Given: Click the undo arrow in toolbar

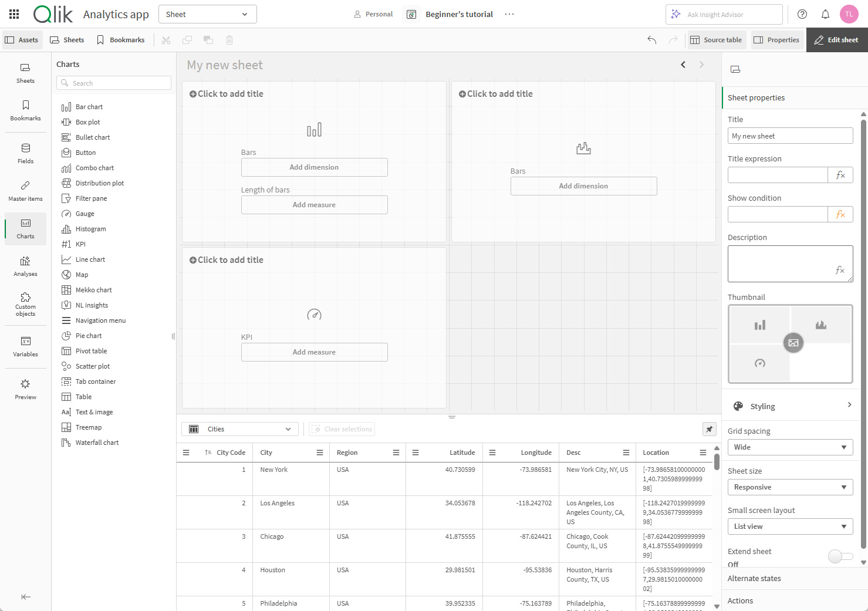Looking at the screenshot, I should tap(651, 40).
